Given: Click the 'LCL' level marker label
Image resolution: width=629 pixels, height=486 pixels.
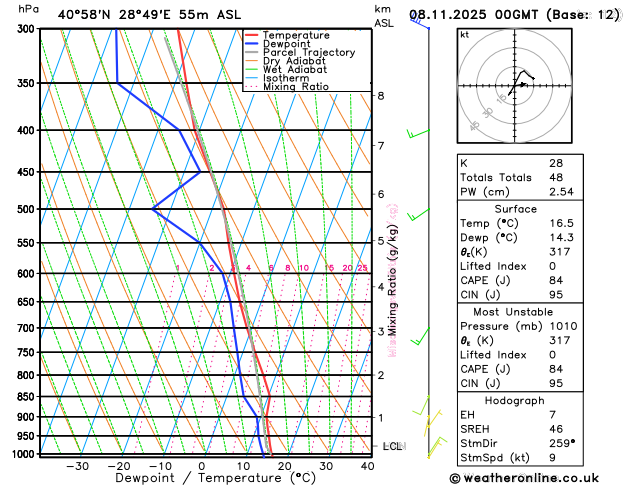Looking at the screenshot, I should tap(392, 446).
